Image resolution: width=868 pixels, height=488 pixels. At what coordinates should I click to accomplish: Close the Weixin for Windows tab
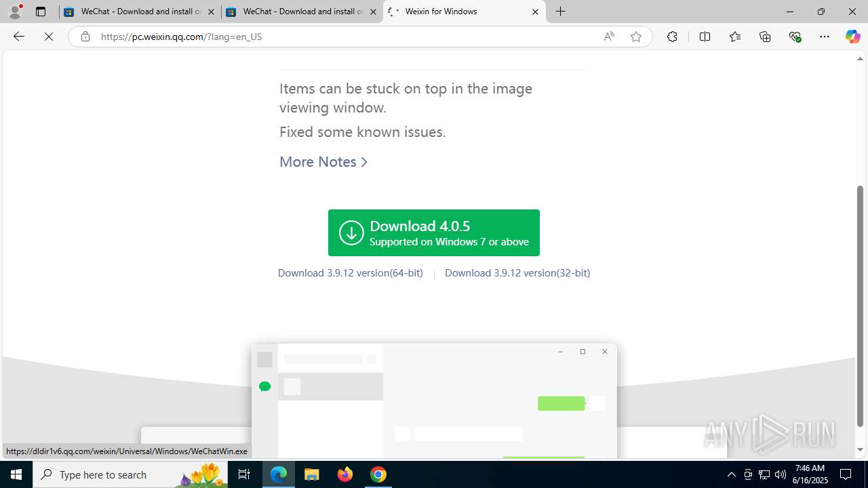[x=535, y=12]
